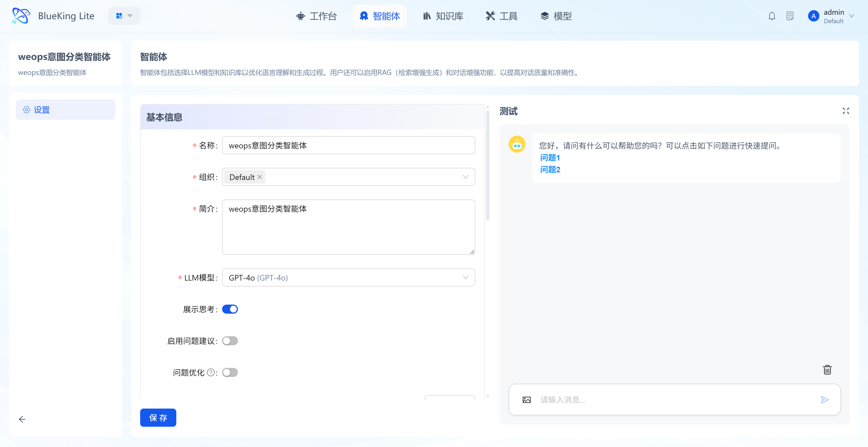The height and width of the screenshot is (447, 868).
Task: Click the form panel scrollbar thumb
Action: 487,166
